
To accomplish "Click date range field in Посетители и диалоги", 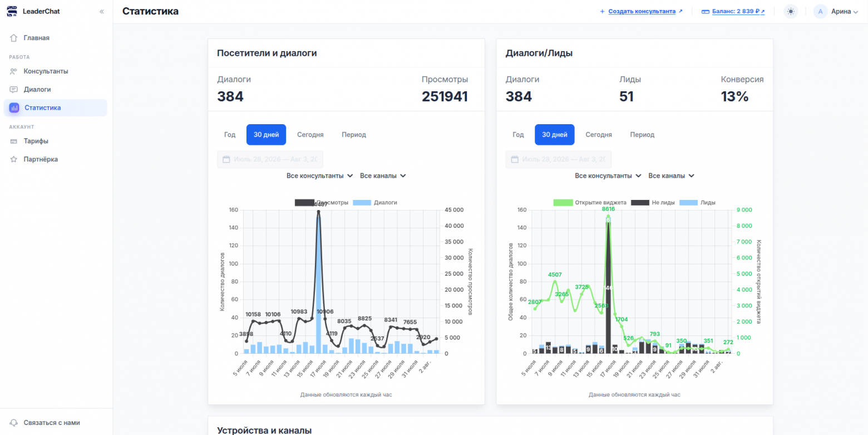I will pyautogui.click(x=270, y=159).
